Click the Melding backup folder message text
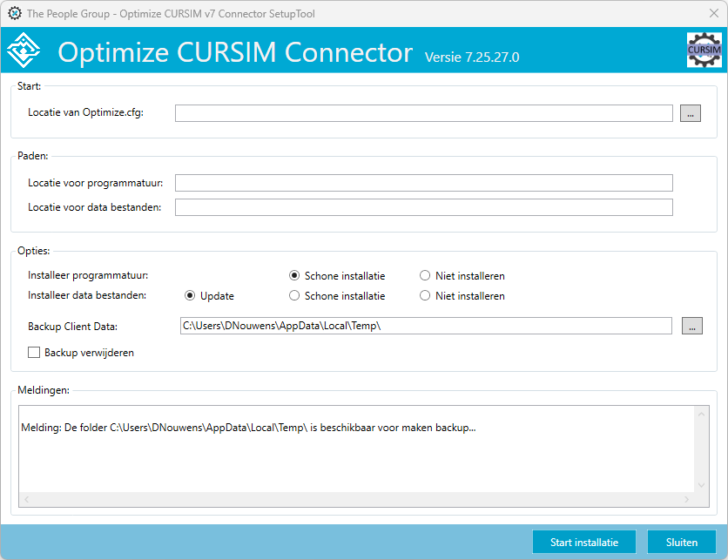 pyautogui.click(x=248, y=428)
